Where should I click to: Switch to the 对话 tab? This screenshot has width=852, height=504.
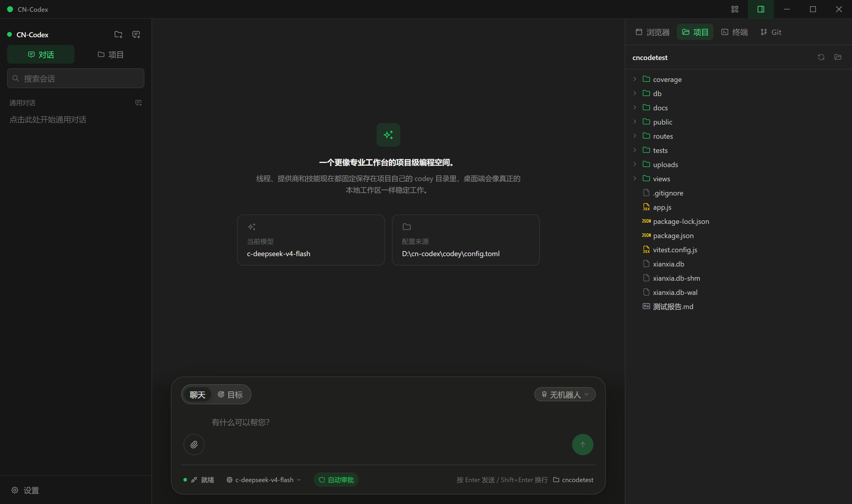(x=41, y=54)
